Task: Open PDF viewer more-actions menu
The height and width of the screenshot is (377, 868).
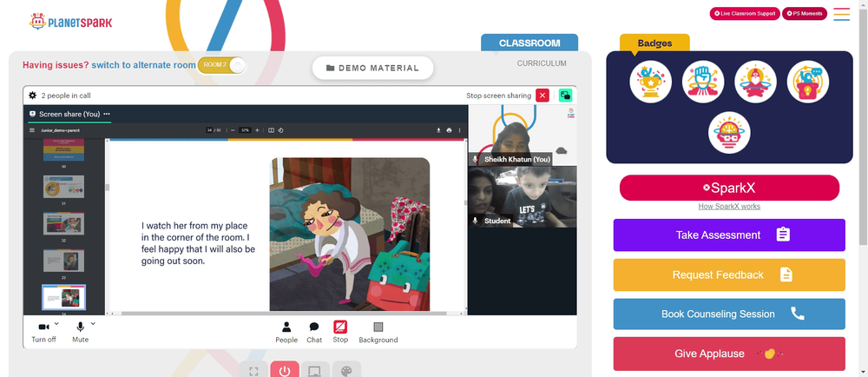Action: 459,130
